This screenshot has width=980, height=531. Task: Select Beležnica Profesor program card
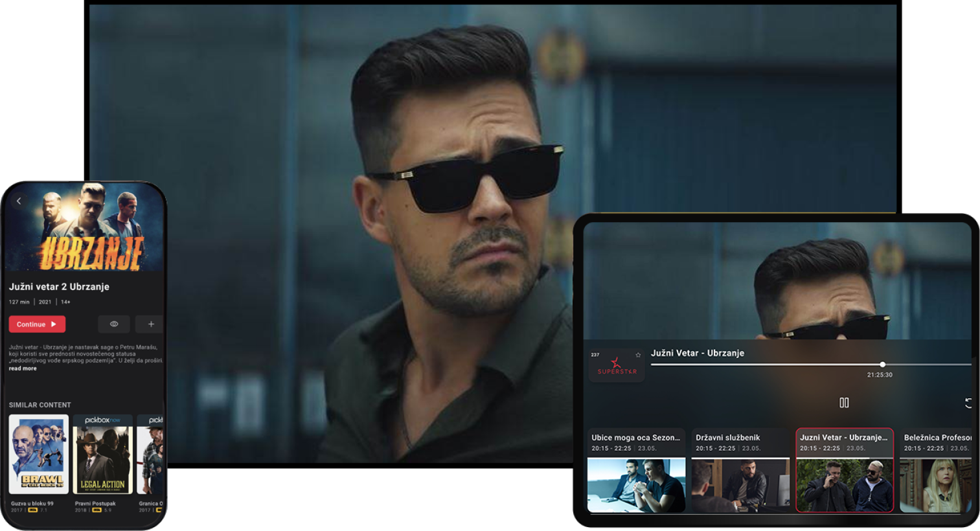936,470
